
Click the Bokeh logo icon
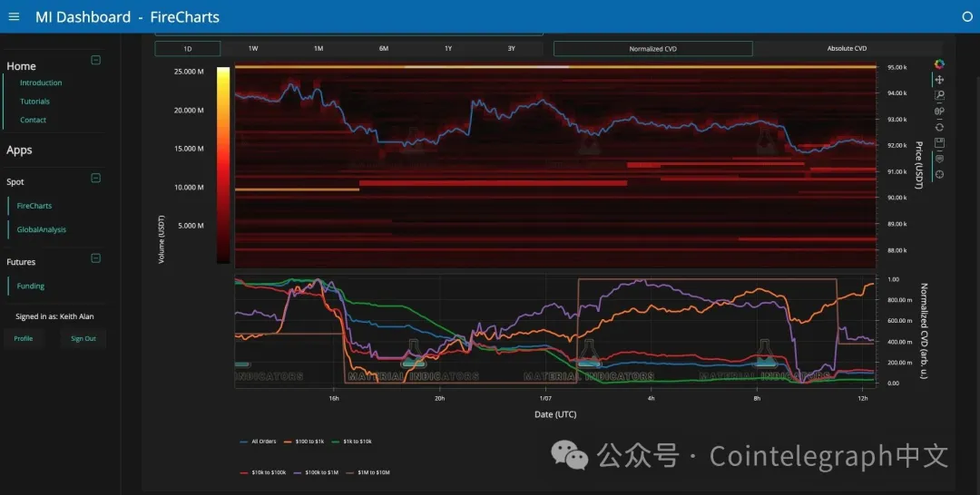click(939, 63)
